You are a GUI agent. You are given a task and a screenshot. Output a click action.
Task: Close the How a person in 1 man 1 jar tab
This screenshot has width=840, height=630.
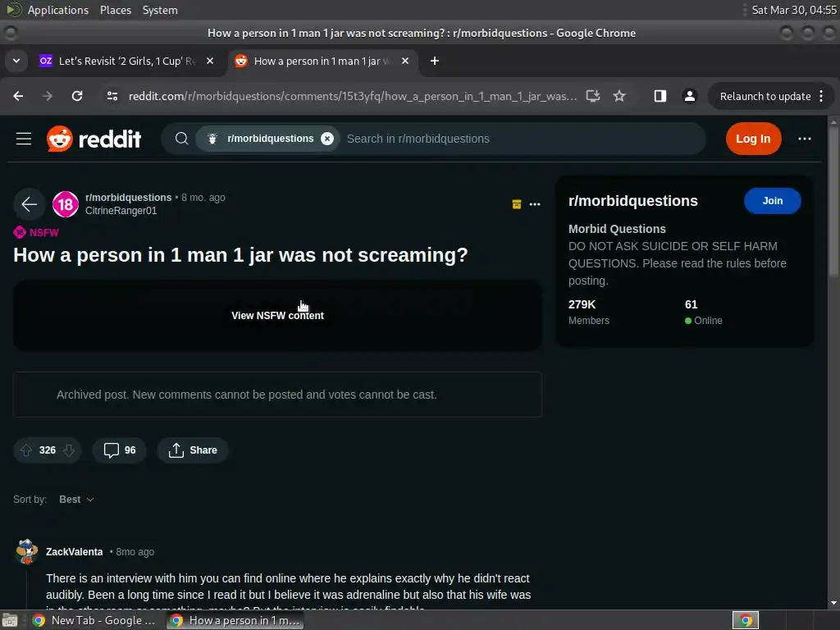405,61
